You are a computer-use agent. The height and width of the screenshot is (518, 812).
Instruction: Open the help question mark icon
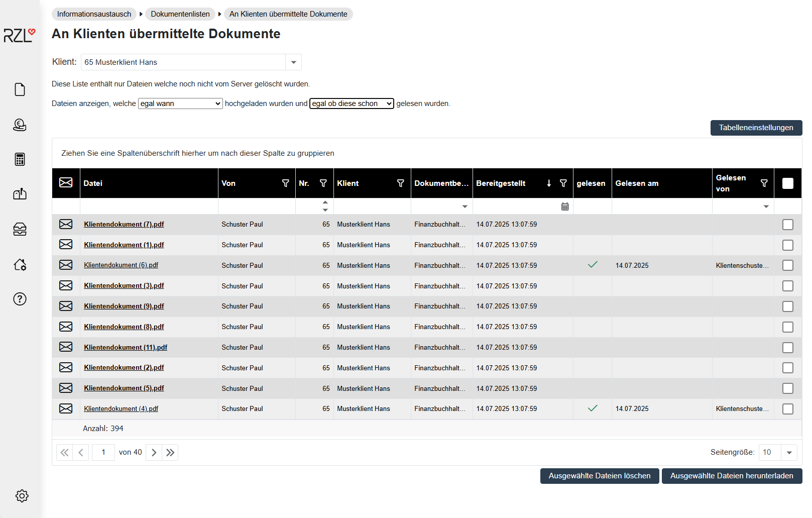(x=20, y=299)
